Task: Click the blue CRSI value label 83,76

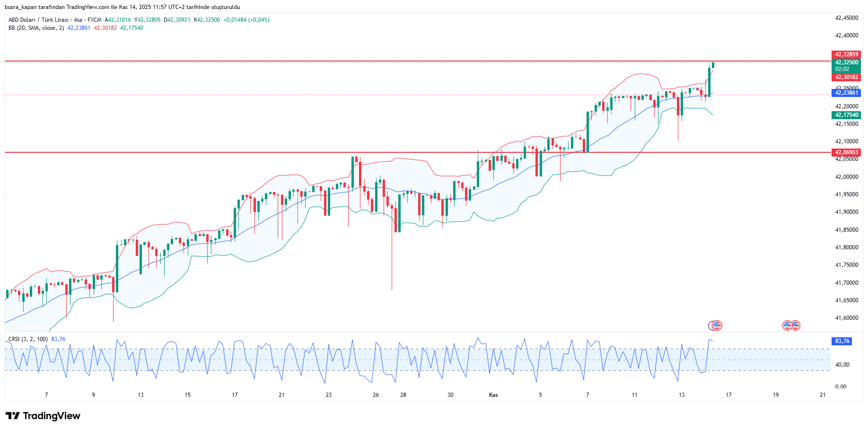Action: (842, 341)
